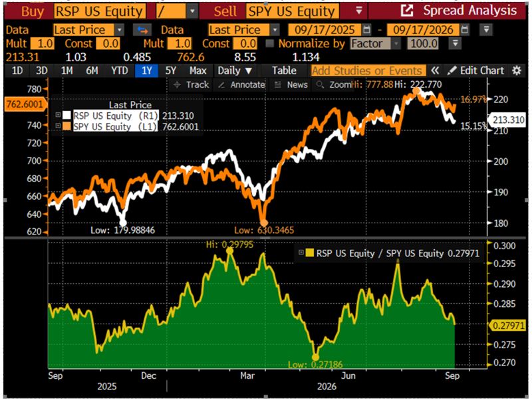Activate the Zoom magnifier tool
This screenshot has width=532, height=402.
click(332, 85)
